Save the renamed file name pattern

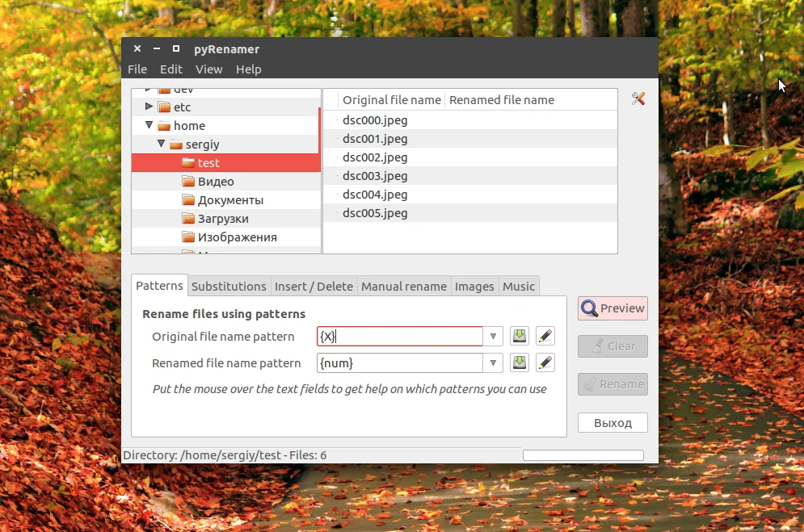point(520,362)
